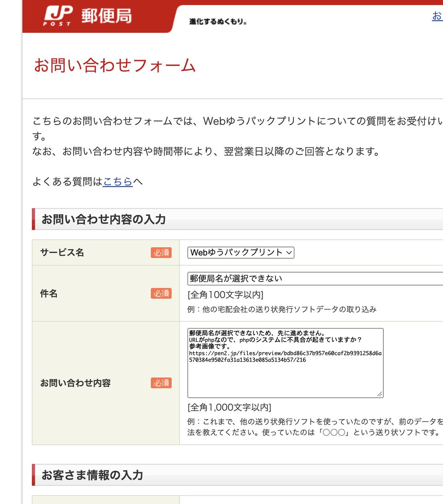Click the JP POST logo
This screenshot has height=504, width=443.
click(x=58, y=16)
